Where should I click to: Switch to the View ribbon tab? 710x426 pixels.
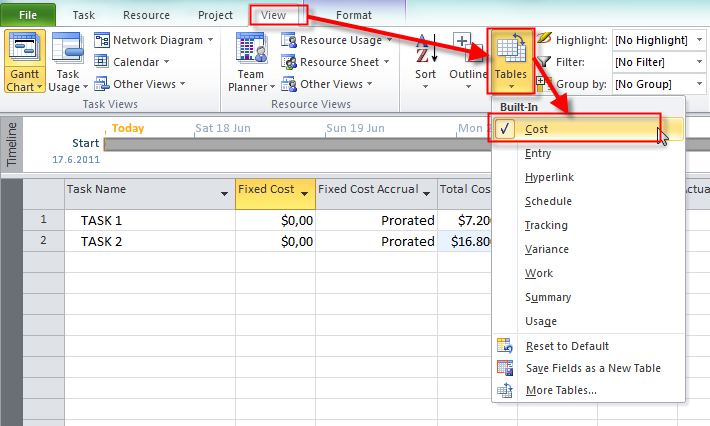point(272,15)
